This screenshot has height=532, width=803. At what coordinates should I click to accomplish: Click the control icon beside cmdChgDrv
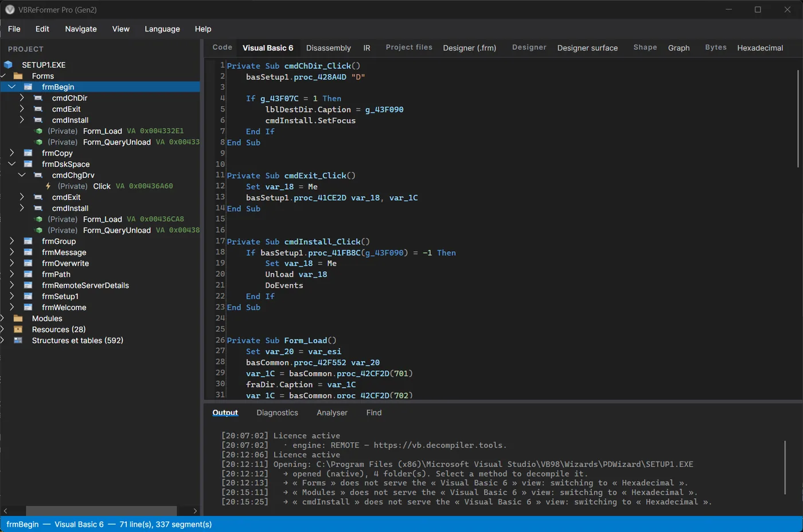click(38, 175)
